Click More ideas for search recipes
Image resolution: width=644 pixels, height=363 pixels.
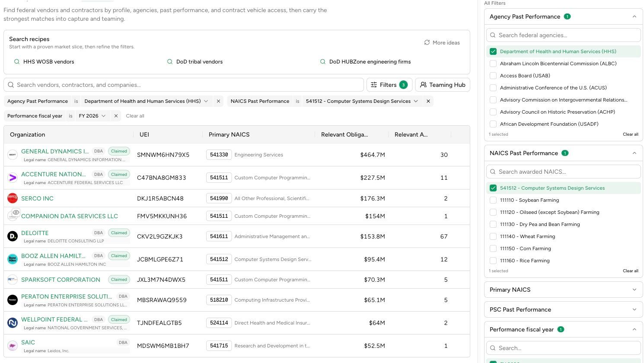pos(442,42)
